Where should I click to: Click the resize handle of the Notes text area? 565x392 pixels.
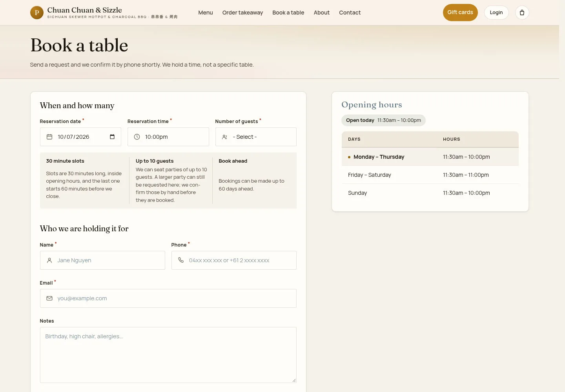click(294, 380)
